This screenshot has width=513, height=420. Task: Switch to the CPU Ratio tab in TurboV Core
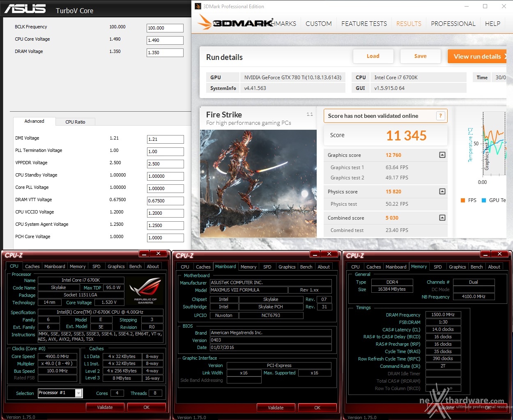pyautogui.click(x=75, y=122)
